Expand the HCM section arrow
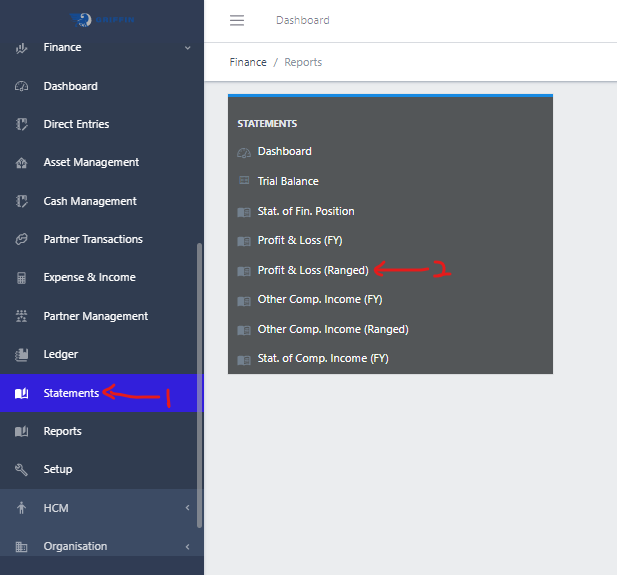This screenshot has height=575, width=617. point(187,508)
